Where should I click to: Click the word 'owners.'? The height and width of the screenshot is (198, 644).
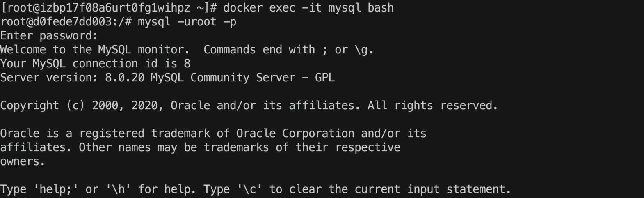[23, 161]
